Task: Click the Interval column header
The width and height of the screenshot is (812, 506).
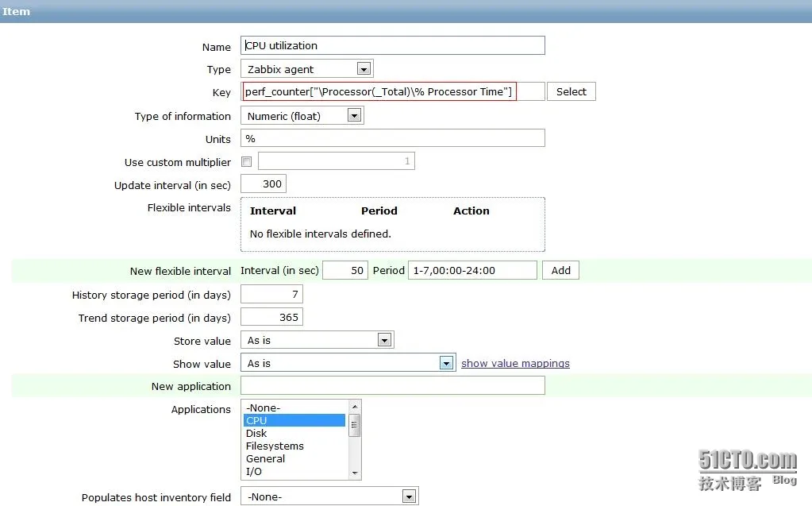Action: coord(273,211)
